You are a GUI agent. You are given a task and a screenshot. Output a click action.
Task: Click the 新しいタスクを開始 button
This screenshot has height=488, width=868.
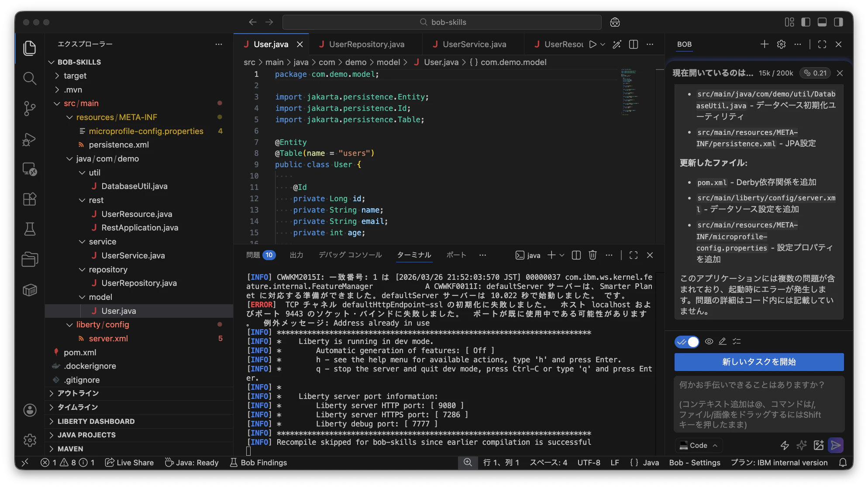pyautogui.click(x=758, y=362)
